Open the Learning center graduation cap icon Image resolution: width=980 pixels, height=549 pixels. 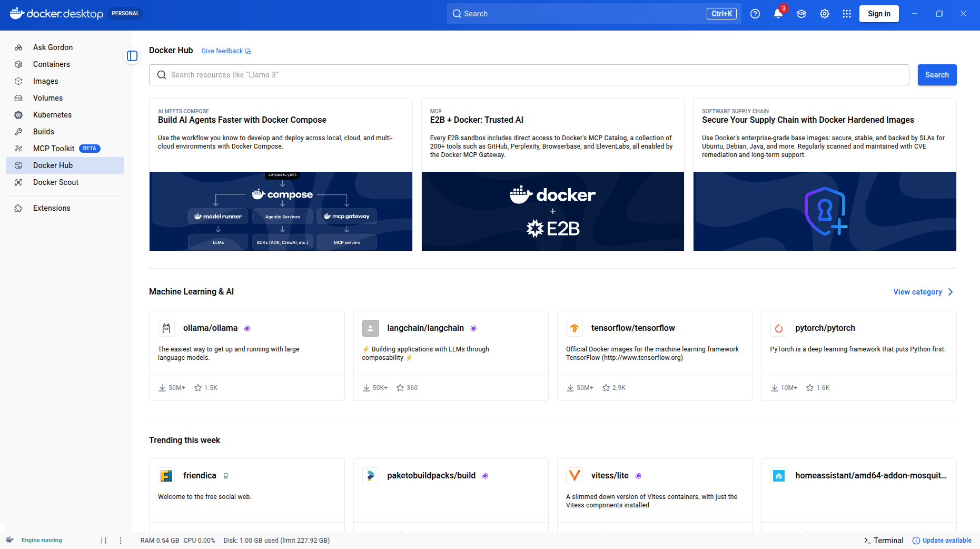[801, 14]
